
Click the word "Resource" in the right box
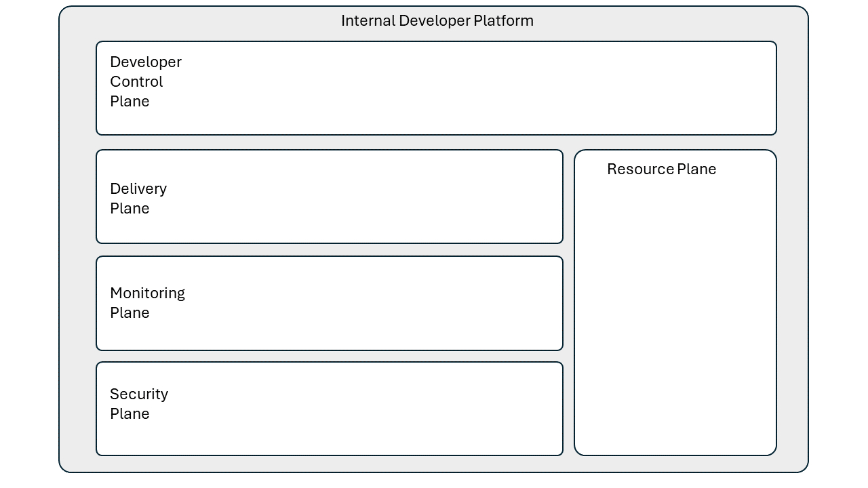pyautogui.click(x=640, y=169)
